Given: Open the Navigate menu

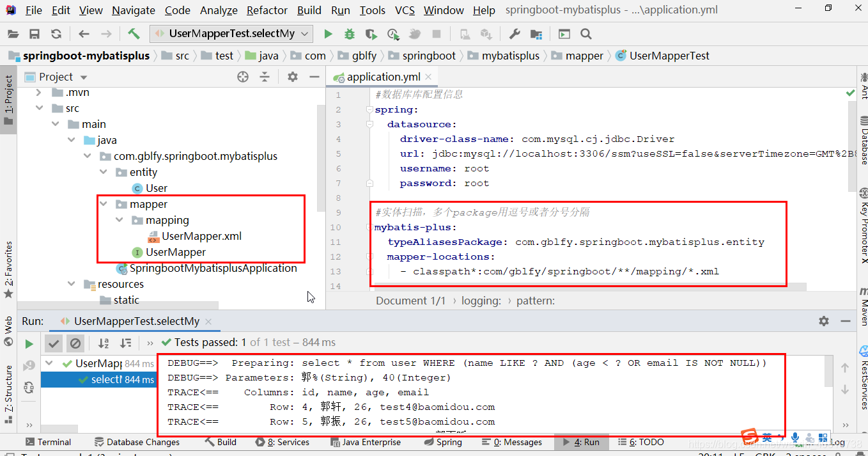Looking at the screenshot, I should [x=133, y=10].
